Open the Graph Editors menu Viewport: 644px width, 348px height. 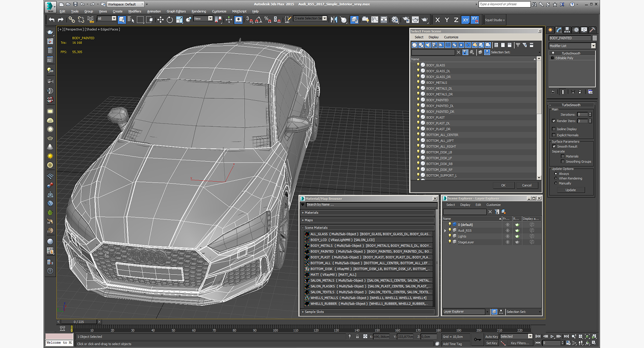click(176, 11)
